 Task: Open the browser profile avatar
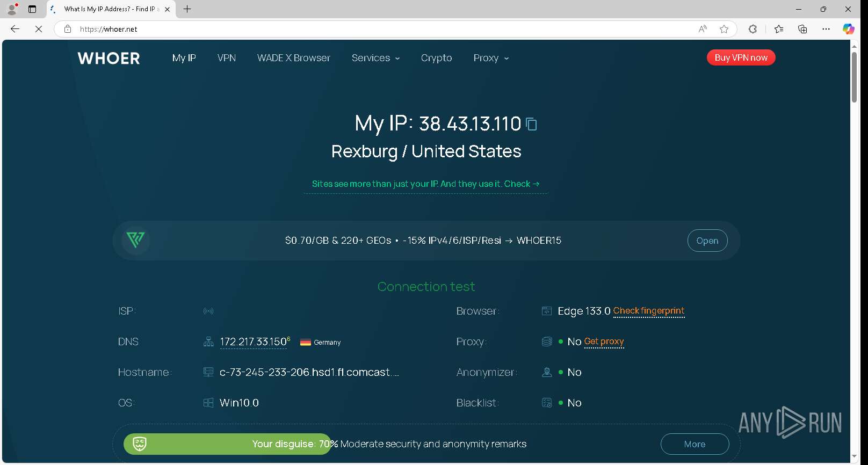(x=12, y=9)
